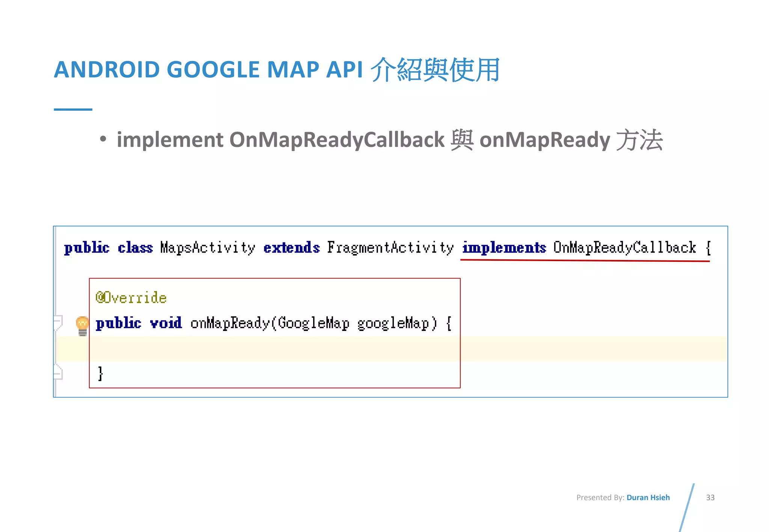Click FragmentActivity in the code
The width and height of the screenshot is (769, 532).
pyautogui.click(x=390, y=248)
